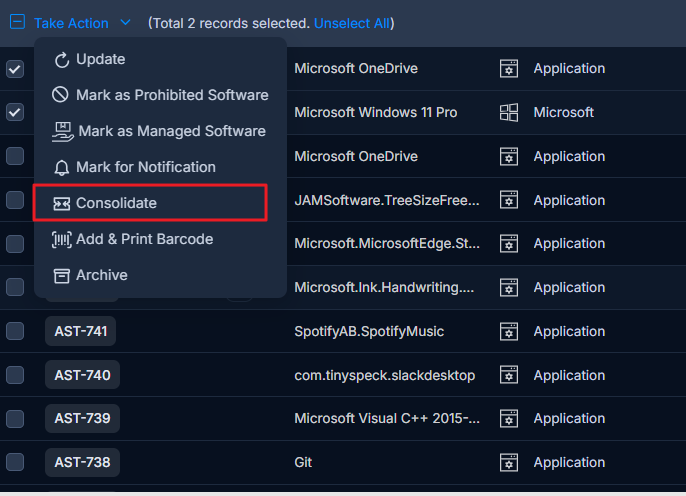Click application icon in SpotifyAB.SpotifyMusic row
This screenshot has width=686, height=496.
tap(509, 331)
